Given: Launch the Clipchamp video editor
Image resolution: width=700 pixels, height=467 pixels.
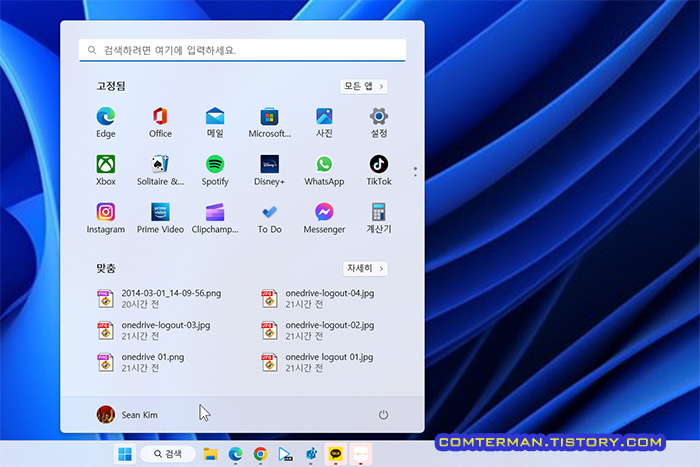Looking at the screenshot, I should click(x=215, y=218).
